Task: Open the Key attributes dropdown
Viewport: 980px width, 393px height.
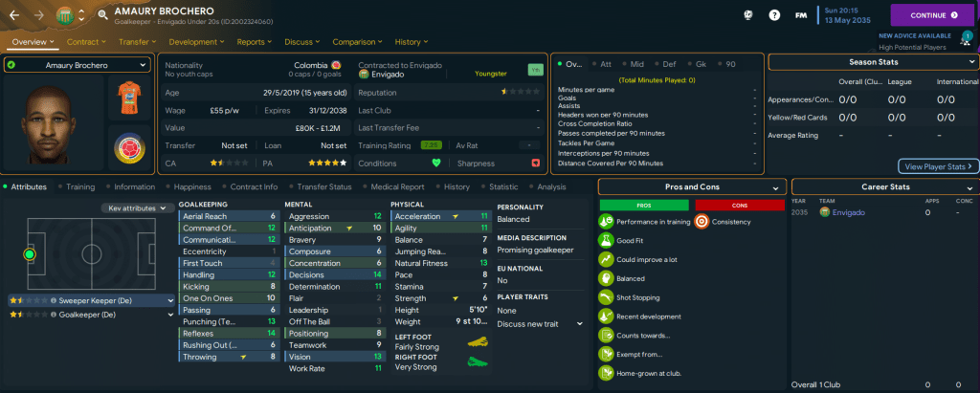Action: point(135,207)
